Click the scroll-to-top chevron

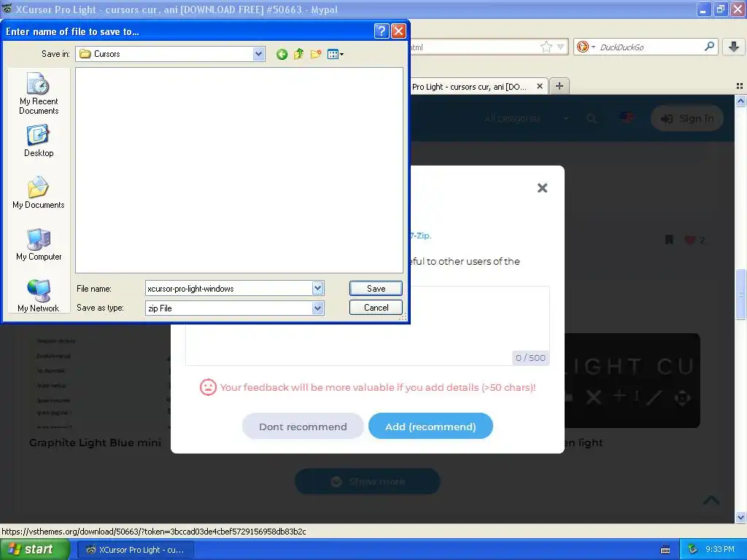pos(711,500)
